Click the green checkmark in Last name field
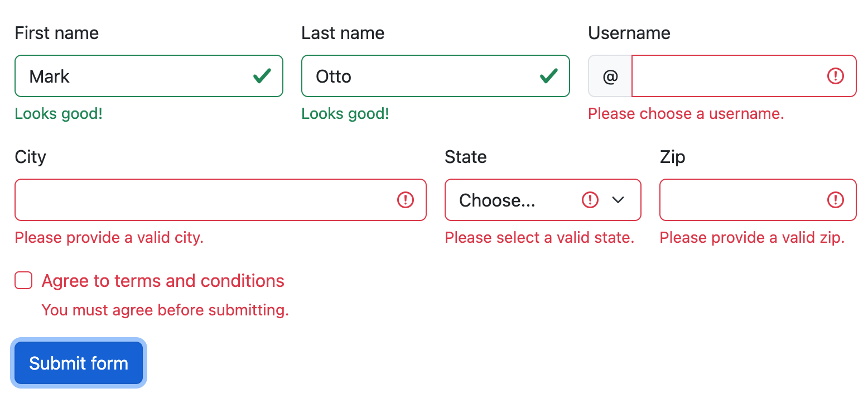This screenshot has height=393, width=868. [x=549, y=76]
